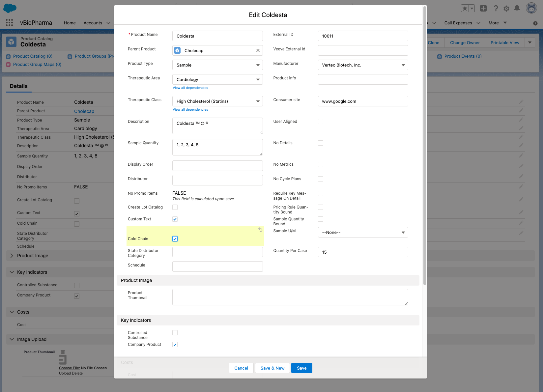The height and width of the screenshot is (392, 543).
Task: Open the Product Type dropdown
Action: click(217, 65)
